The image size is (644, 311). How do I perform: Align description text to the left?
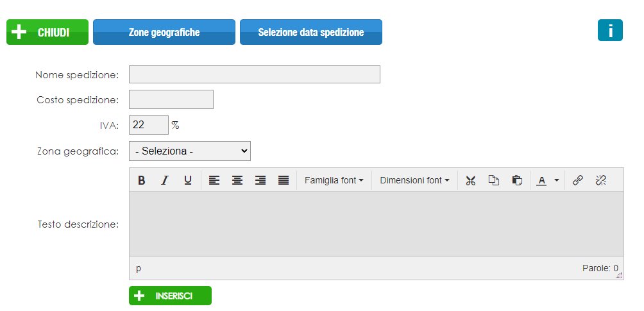214,181
